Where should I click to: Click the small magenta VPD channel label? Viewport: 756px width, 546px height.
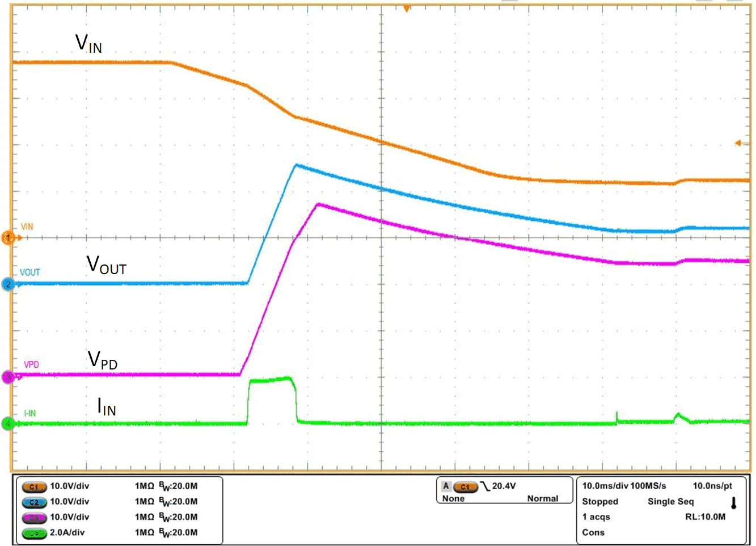pyautogui.click(x=31, y=364)
